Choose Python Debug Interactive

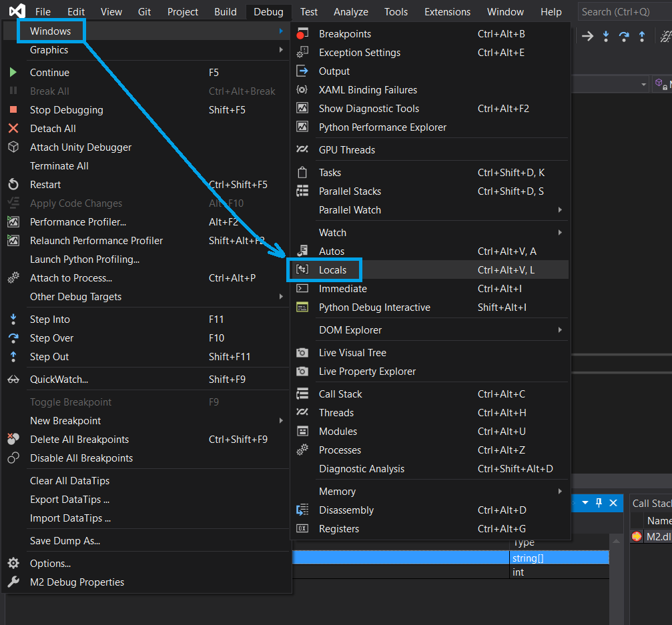[x=430, y=307]
